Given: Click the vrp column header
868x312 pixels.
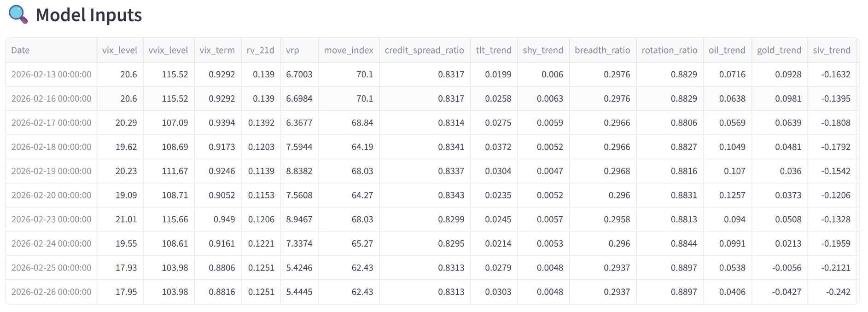Looking at the screenshot, I should [x=300, y=50].
